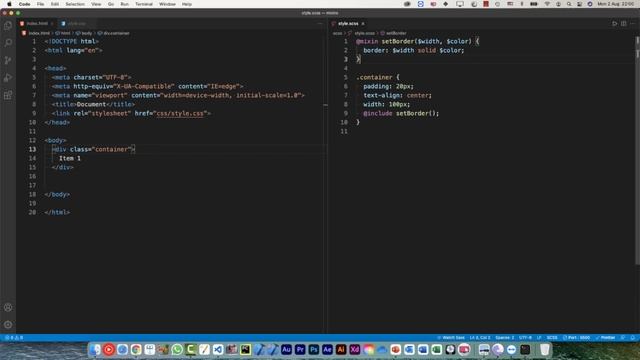
Task: Open the Terminal menu
Action: point(144,4)
